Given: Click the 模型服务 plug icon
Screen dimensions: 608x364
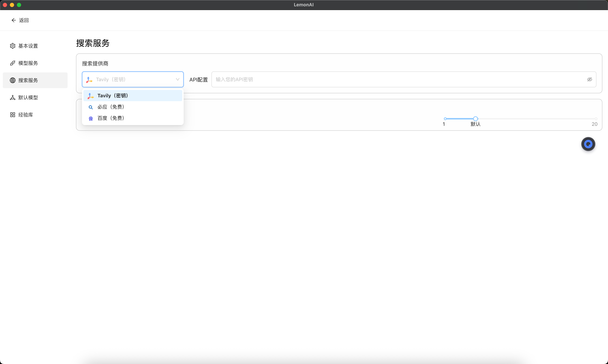Looking at the screenshot, I should (12, 63).
